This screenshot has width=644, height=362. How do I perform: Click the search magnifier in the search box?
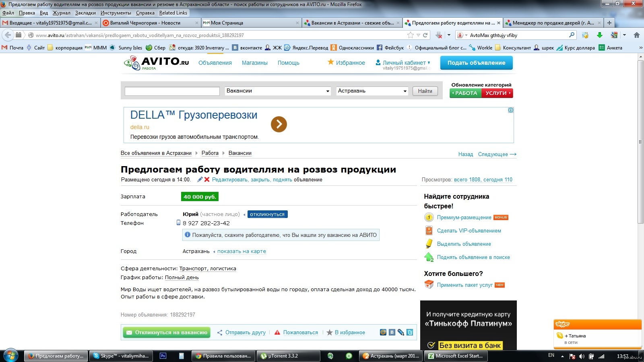572,35
